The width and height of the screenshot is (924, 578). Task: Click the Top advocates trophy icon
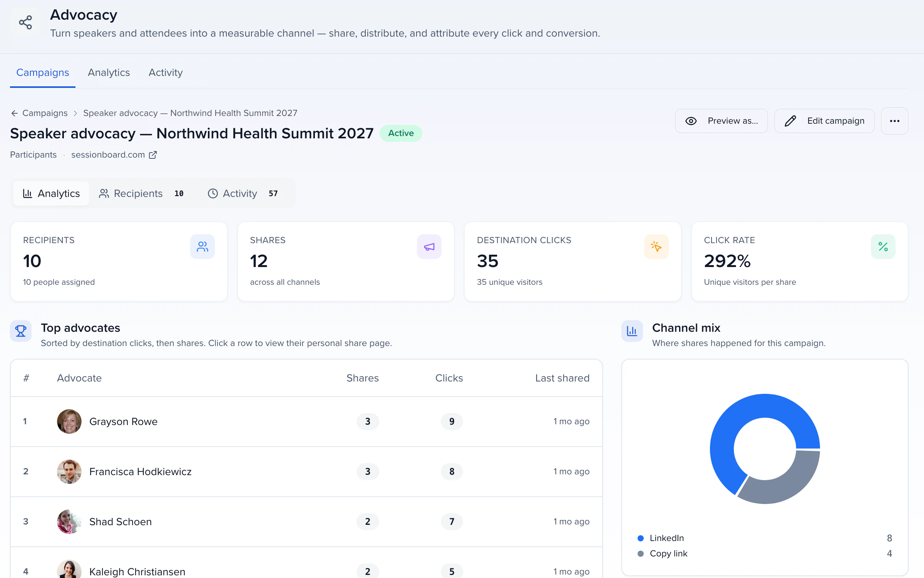21,331
